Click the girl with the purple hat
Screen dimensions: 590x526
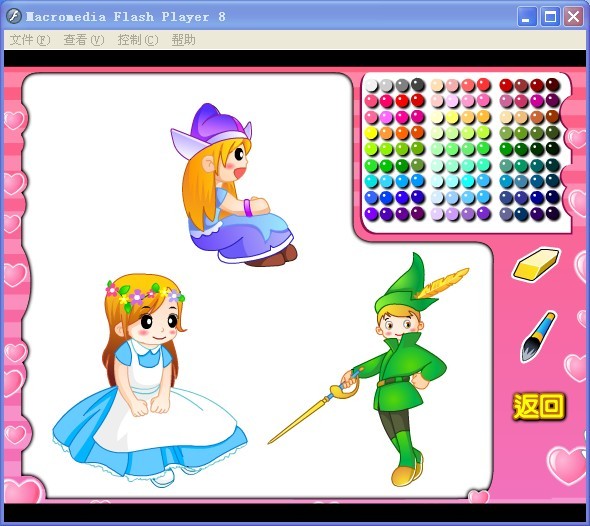tap(233, 184)
